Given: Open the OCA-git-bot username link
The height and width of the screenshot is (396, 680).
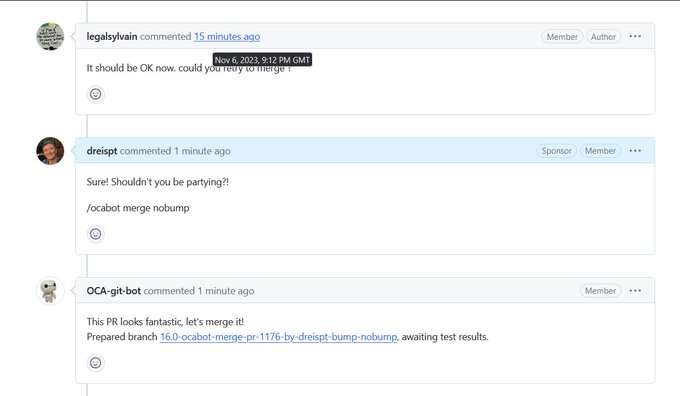Looking at the screenshot, I should tap(114, 291).
